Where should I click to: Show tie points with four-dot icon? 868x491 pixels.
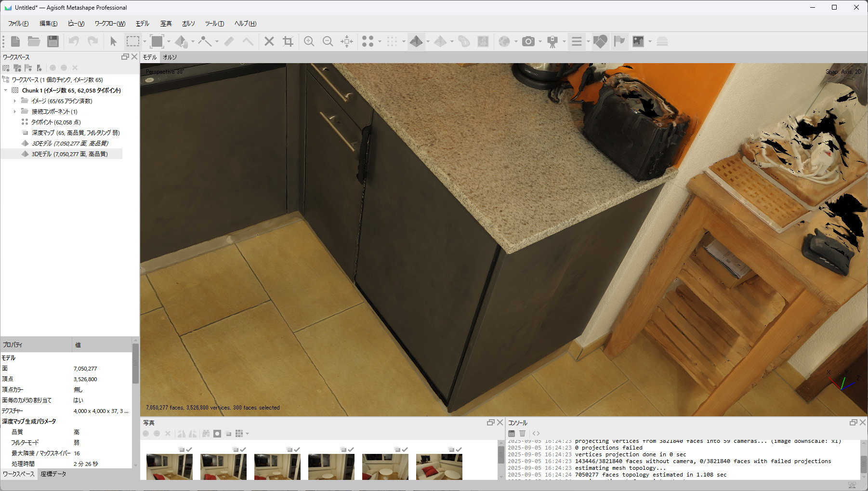[x=368, y=41]
